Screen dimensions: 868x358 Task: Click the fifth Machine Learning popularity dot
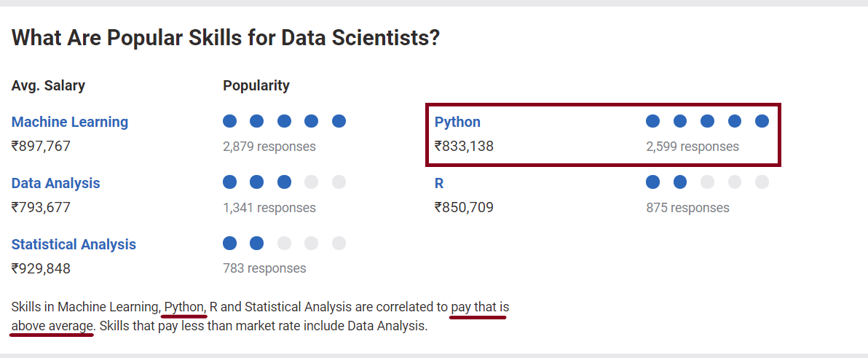(339, 121)
